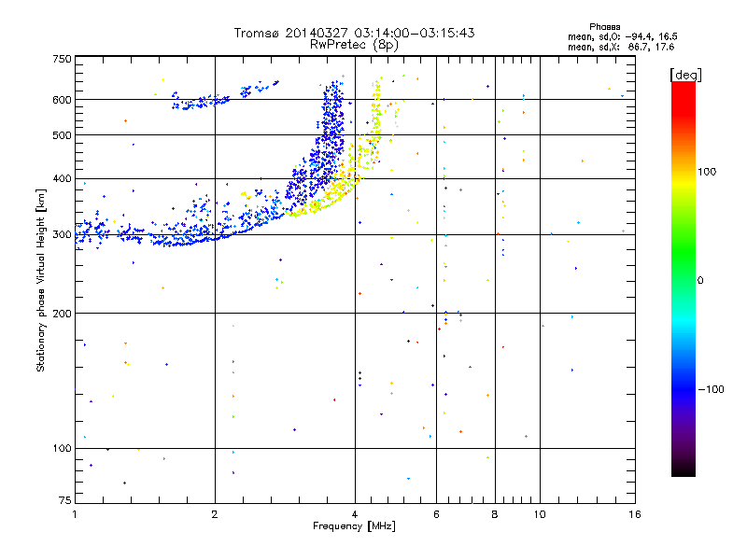Click the Stationary phase Virtual Height axis label
747x560 pixels.
pos(41,281)
